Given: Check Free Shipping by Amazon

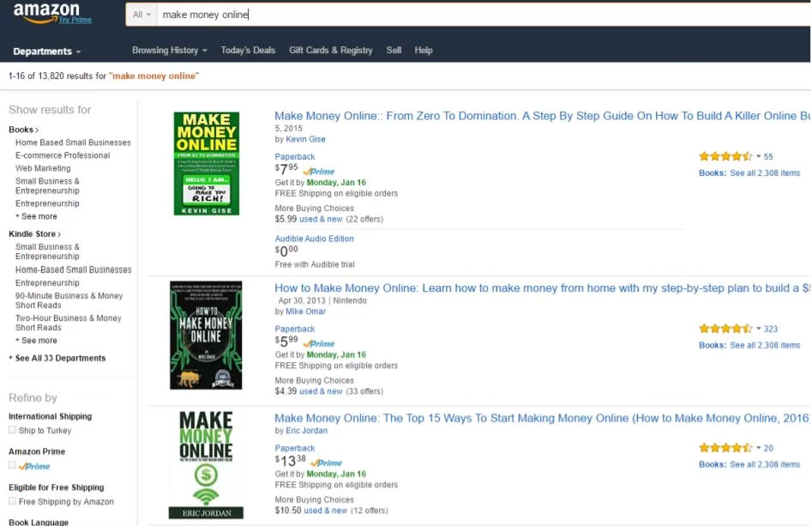Looking at the screenshot, I should click(x=12, y=501).
